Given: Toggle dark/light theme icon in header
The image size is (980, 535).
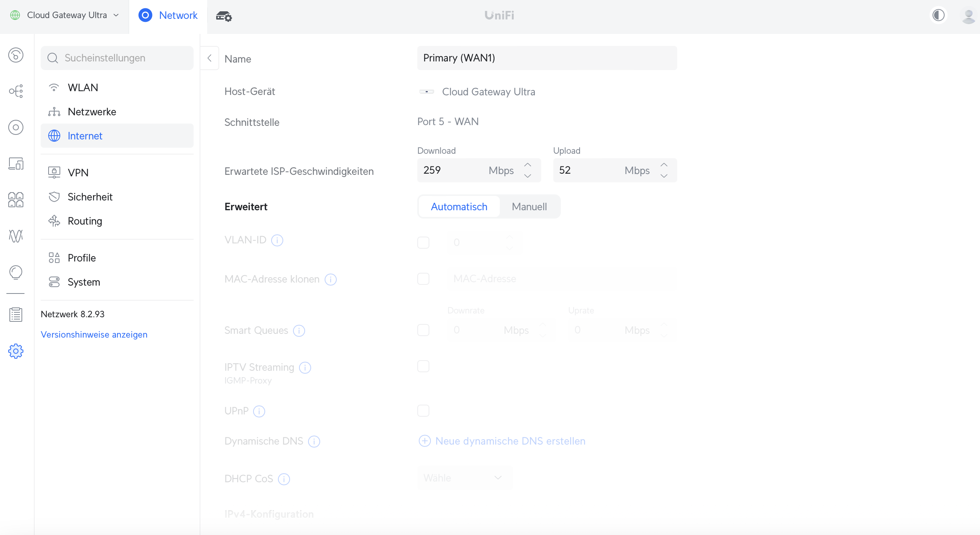Looking at the screenshot, I should click(x=938, y=15).
